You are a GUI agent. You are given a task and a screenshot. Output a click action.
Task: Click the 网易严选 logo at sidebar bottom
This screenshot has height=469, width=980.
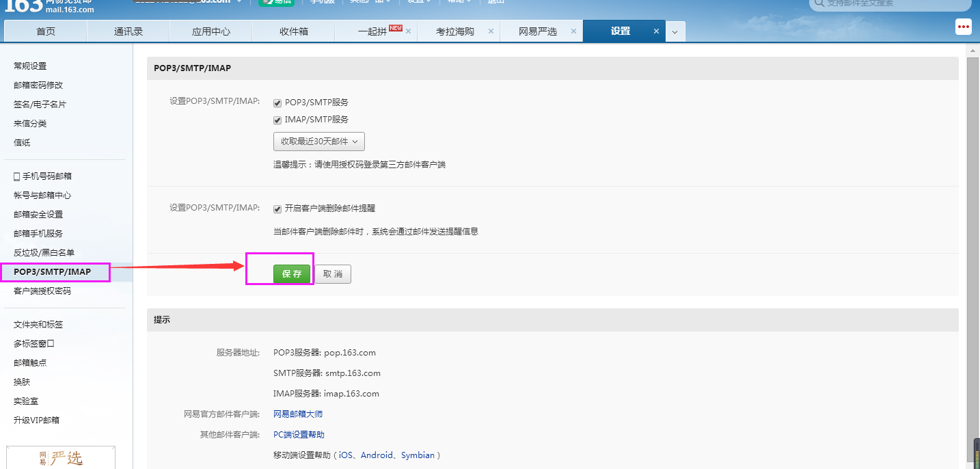click(x=60, y=458)
